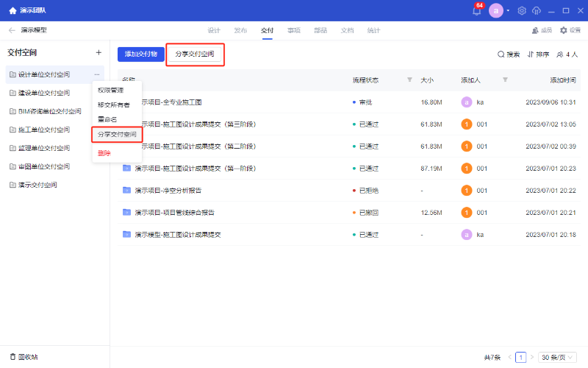Expand the dropdown arrow beside user avatar
The height and width of the screenshot is (368, 588).
pyautogui.click(x=508, y=10)
